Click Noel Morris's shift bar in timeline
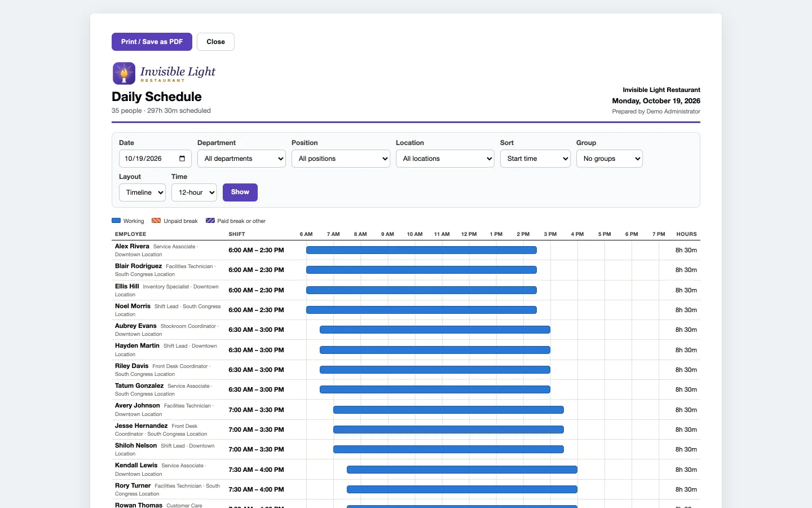Screen dimensions: 812x508 [421, 310]
